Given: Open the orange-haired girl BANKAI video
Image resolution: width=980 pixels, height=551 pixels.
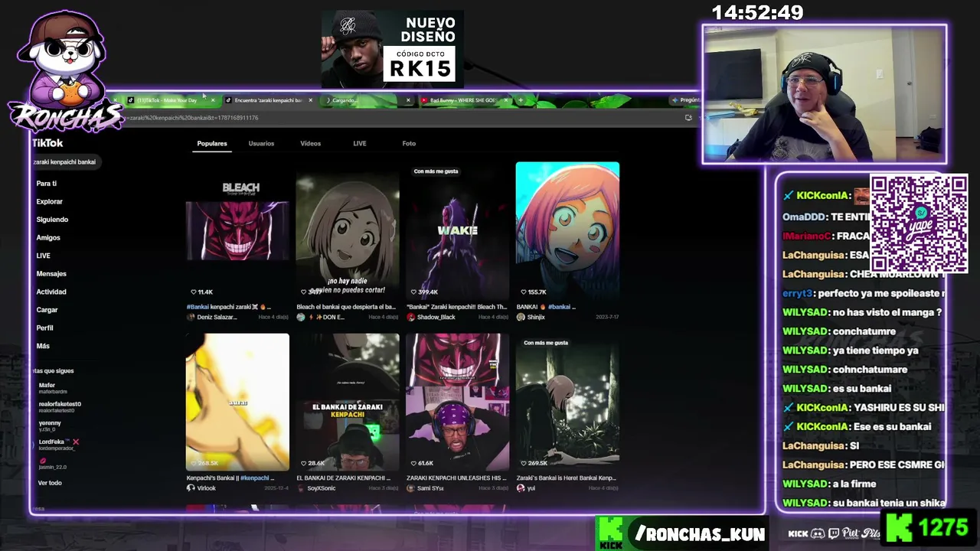Looking at the screenshot, I should 567,230.
